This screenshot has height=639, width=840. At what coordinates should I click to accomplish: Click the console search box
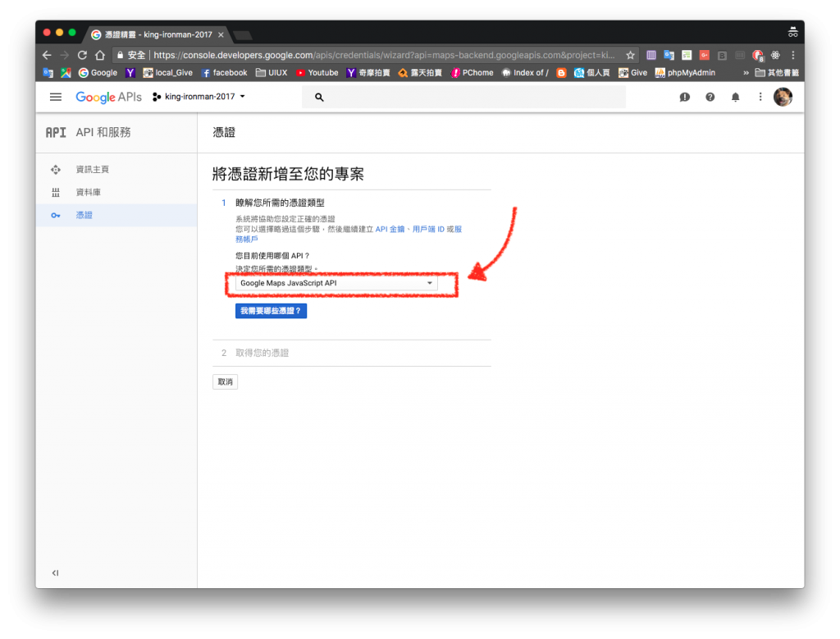point(464,97)
